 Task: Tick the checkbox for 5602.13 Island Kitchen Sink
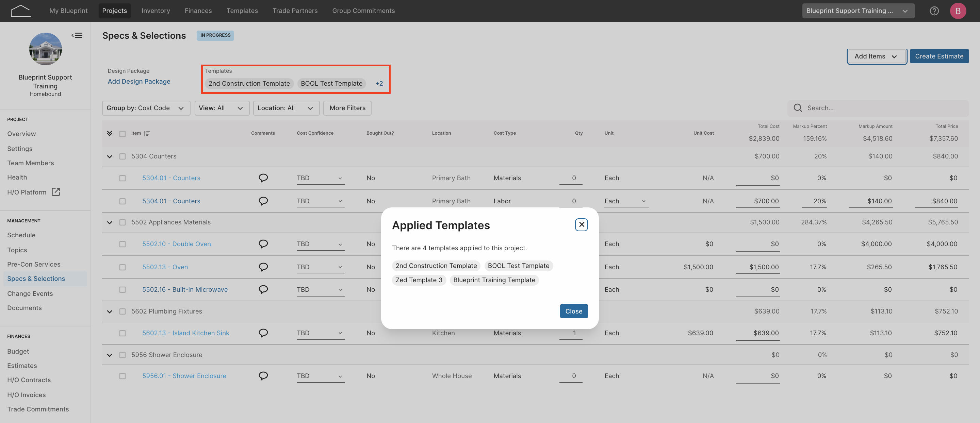tap(122, 333)
